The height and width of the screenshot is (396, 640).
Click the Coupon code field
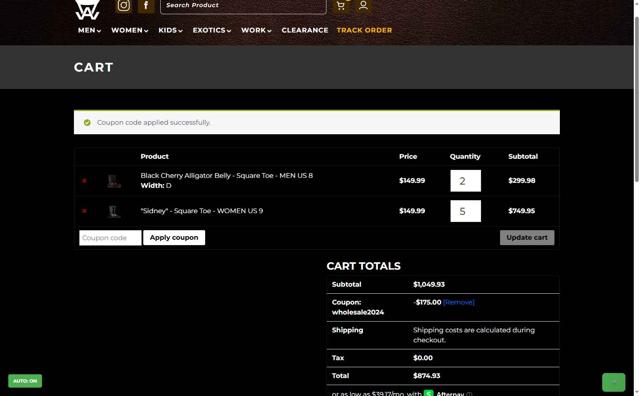[110, 238]
